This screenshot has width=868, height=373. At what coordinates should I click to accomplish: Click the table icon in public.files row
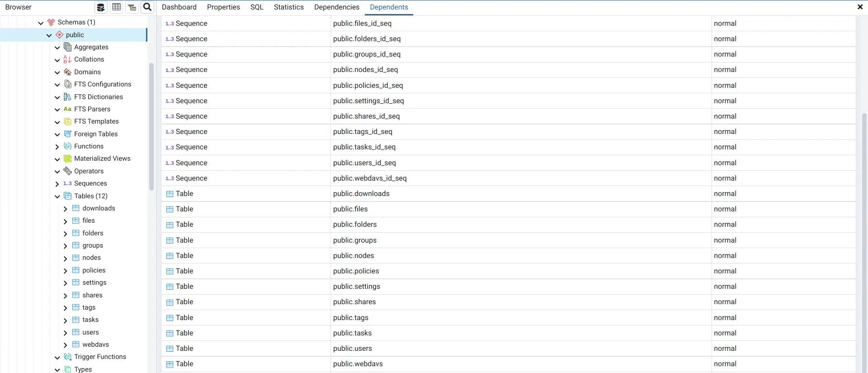170,209
